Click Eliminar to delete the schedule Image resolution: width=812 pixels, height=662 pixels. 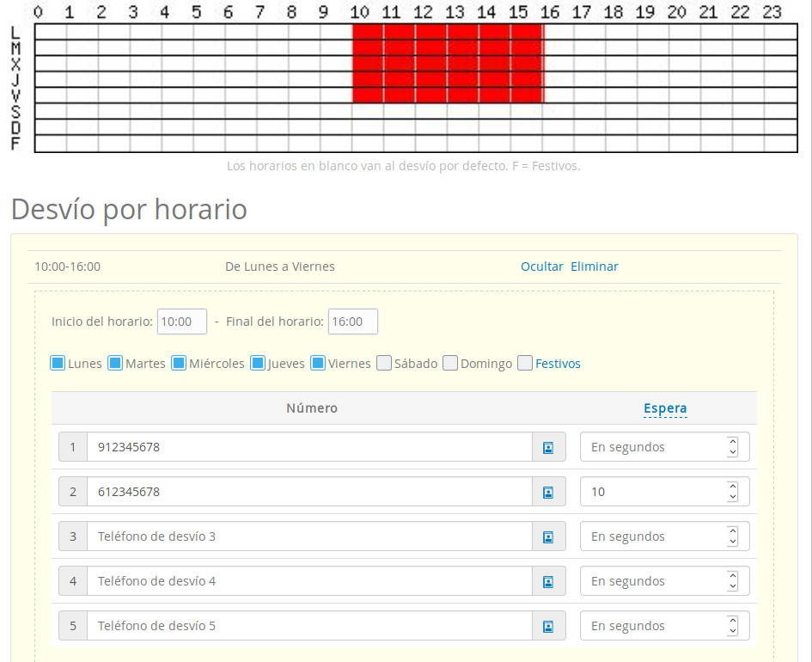click(x=594, y=266)
